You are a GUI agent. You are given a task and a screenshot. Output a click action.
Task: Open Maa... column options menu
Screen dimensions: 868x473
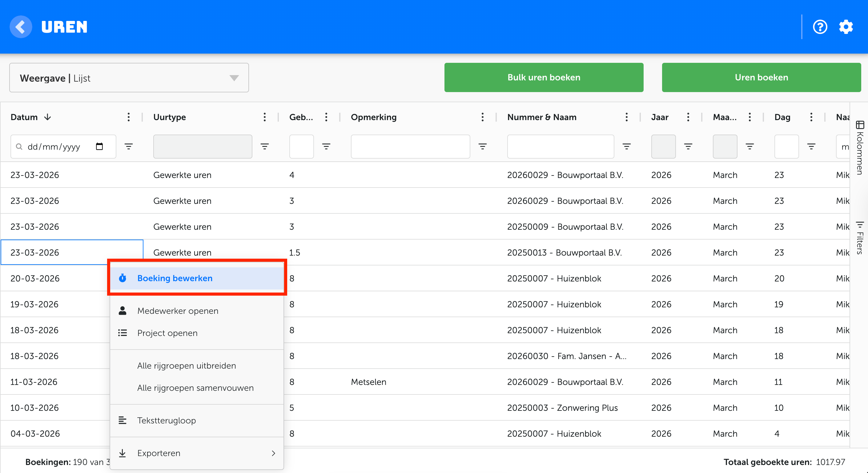tap(750, 117)
